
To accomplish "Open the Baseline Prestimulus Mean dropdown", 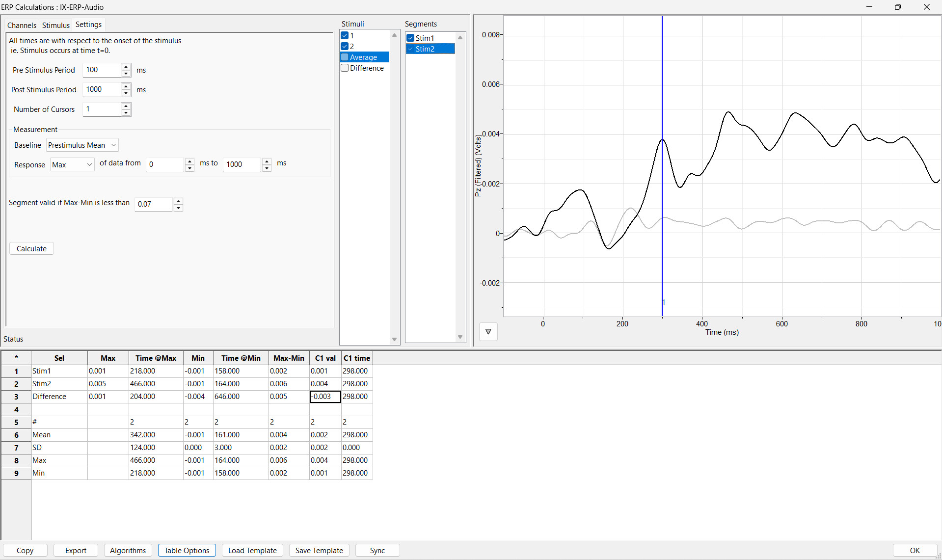I will (82, 145).
